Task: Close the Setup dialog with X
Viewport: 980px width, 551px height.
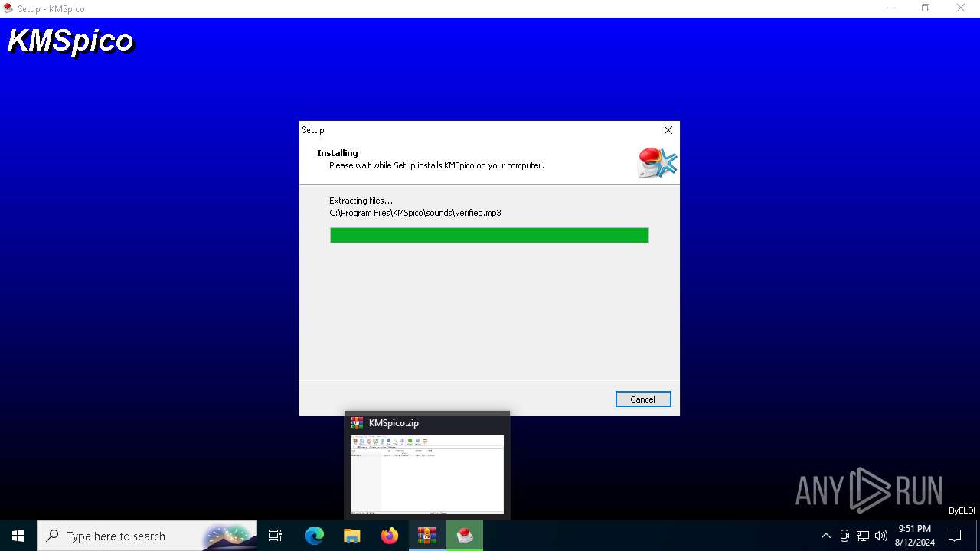Action: pyautogui.click(x=668, y=130)
